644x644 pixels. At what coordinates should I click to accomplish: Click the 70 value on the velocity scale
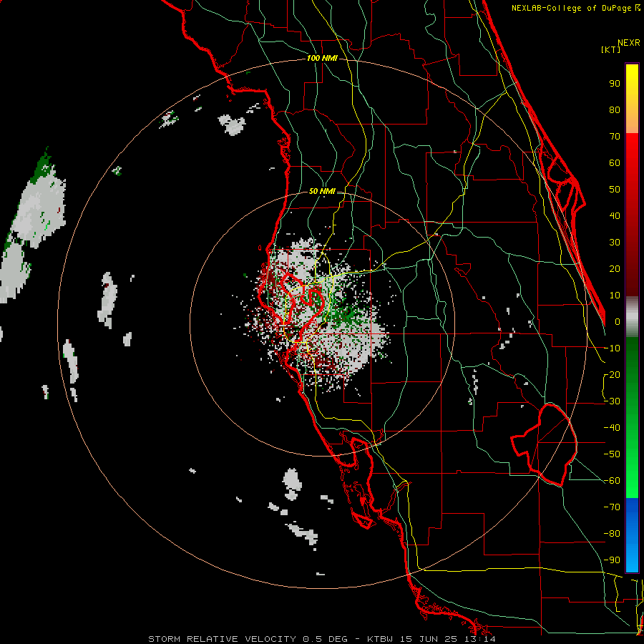click(x=615, y=137)
